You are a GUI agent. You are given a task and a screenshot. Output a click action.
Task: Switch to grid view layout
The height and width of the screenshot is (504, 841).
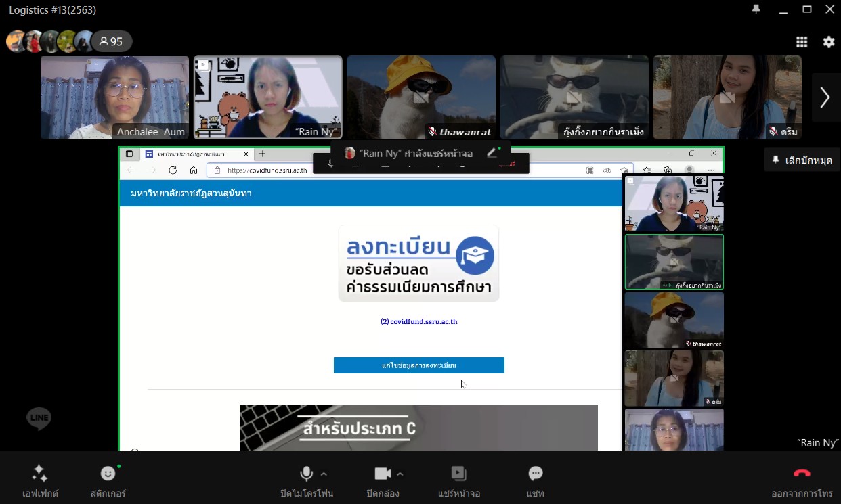[802, 42]
